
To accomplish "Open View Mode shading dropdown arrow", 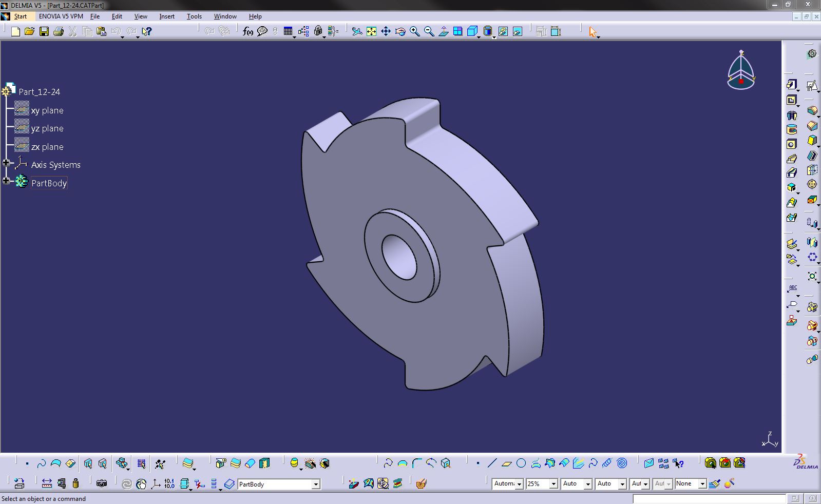I will pyautogui.click(x=494, y=36).
